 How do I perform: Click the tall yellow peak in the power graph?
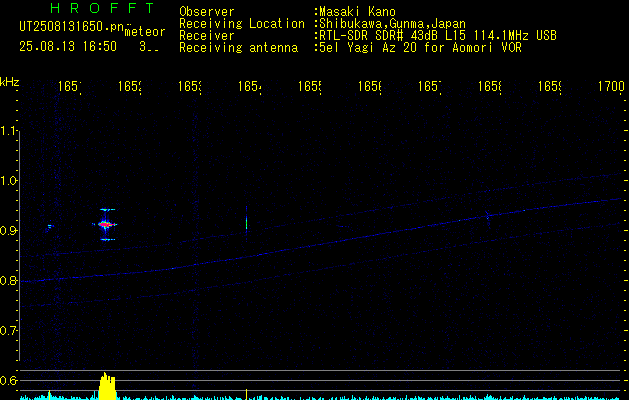107,386
